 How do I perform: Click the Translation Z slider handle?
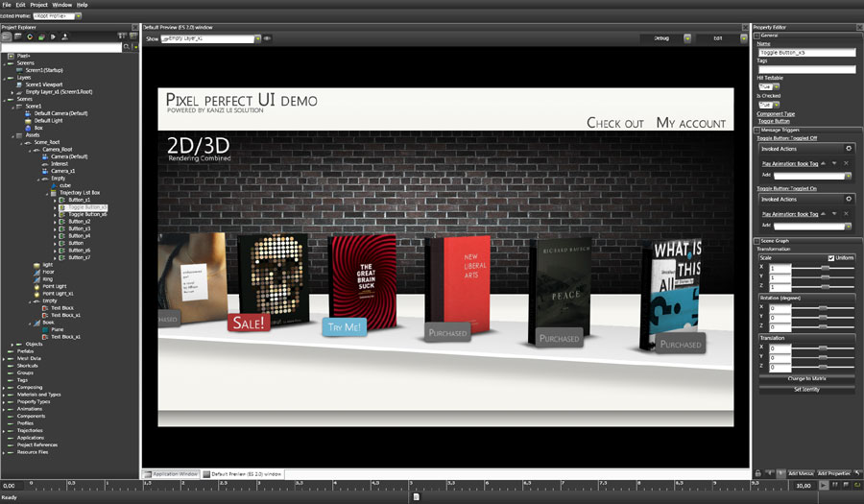coord(823,367)
